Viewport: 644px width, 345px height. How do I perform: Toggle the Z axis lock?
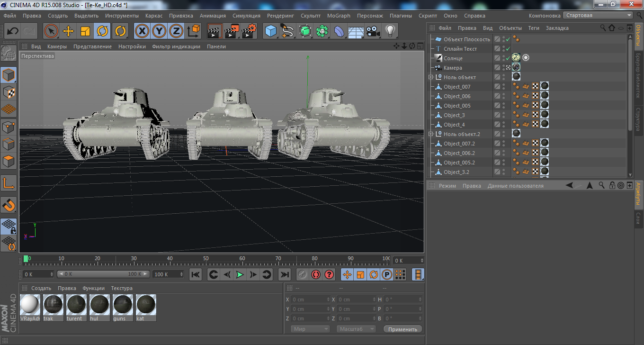(x=176, y=31)
